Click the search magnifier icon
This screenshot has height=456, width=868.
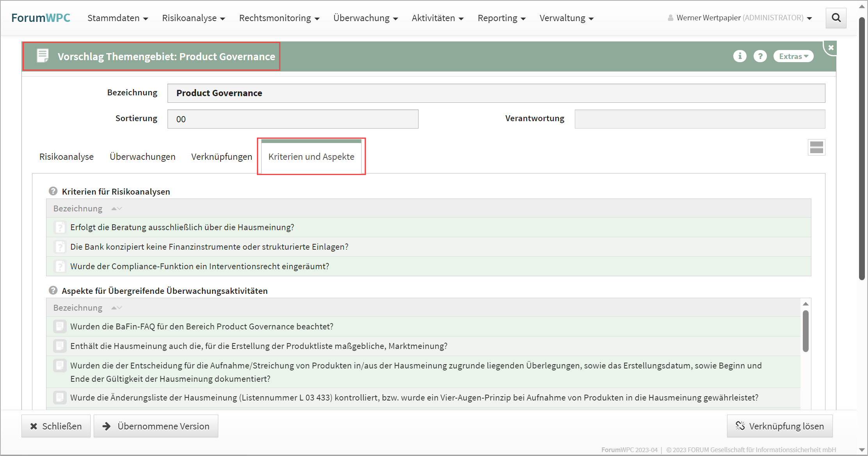836,18
